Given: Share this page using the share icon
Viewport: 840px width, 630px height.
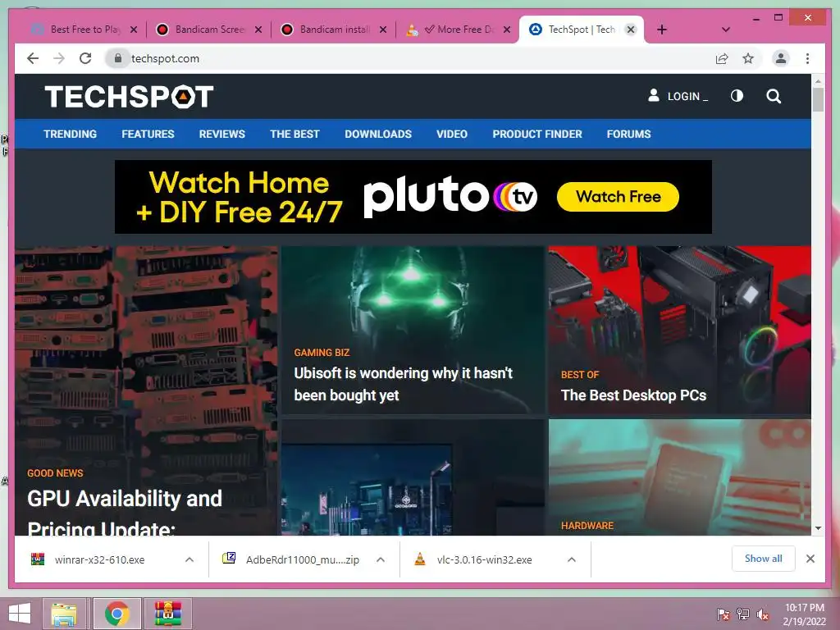Looking at the screenshot, I should (722, 58).
